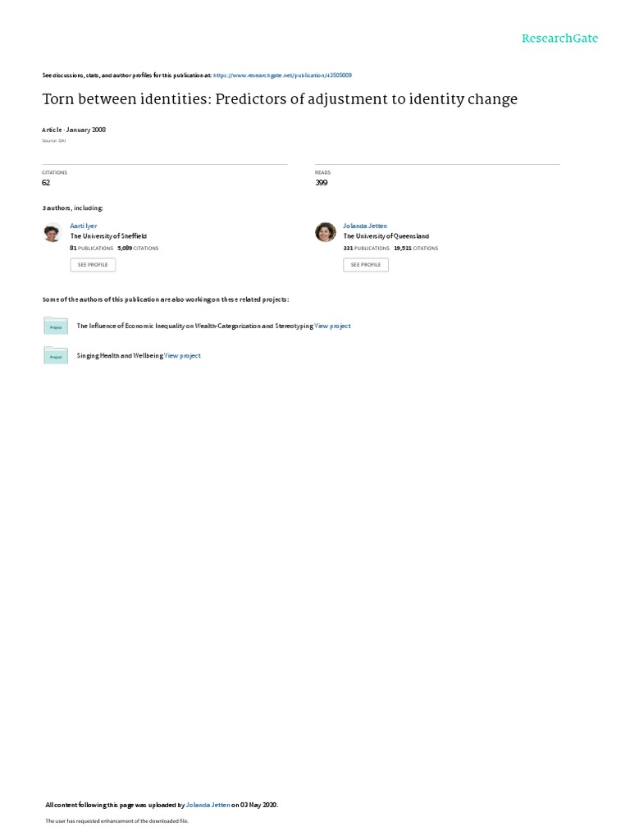Click Jolanda Jetten's profile photo
The height and width of the screenshot is (840, 630).
(325, 232)
